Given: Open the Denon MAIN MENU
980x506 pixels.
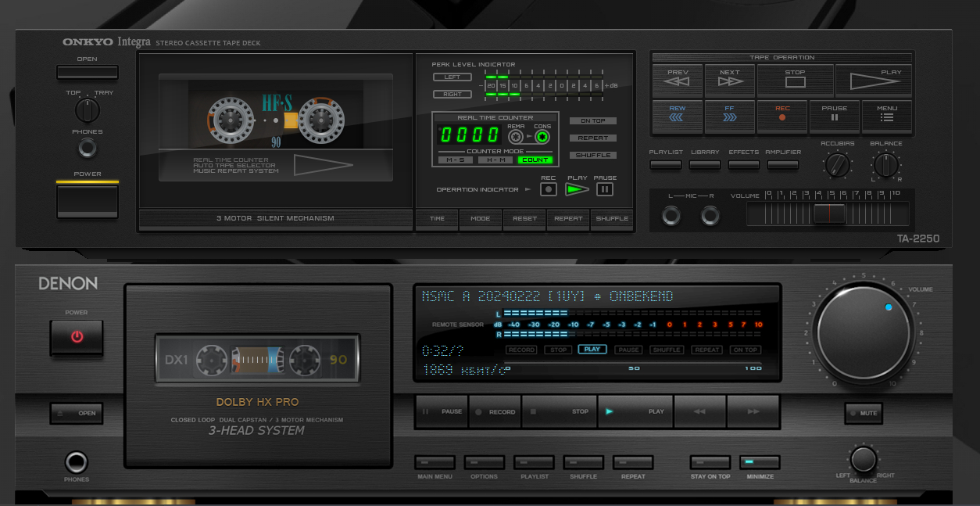Looking at the screenshot, I should tap(435, 462).
